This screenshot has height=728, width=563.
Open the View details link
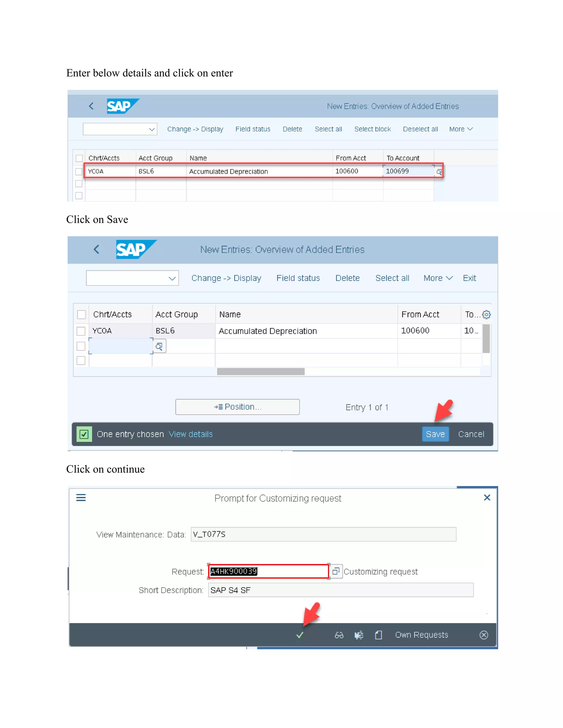click(x=191, y=434)
